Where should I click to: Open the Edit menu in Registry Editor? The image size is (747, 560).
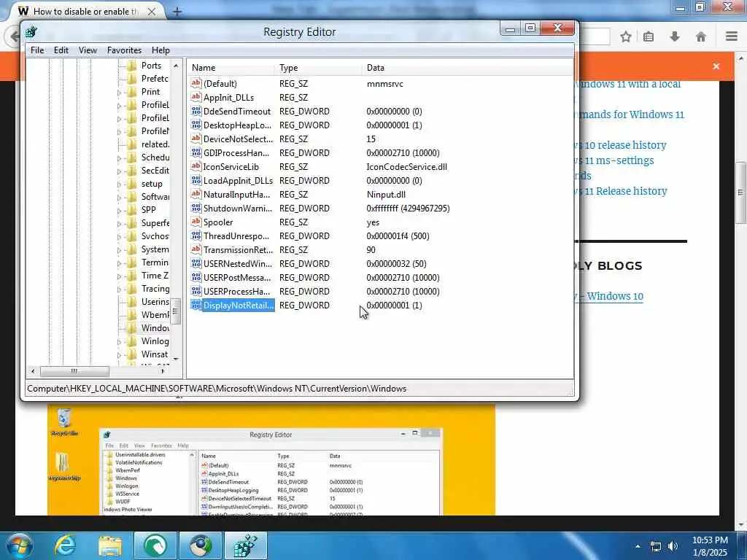click(x=61, y=50)
